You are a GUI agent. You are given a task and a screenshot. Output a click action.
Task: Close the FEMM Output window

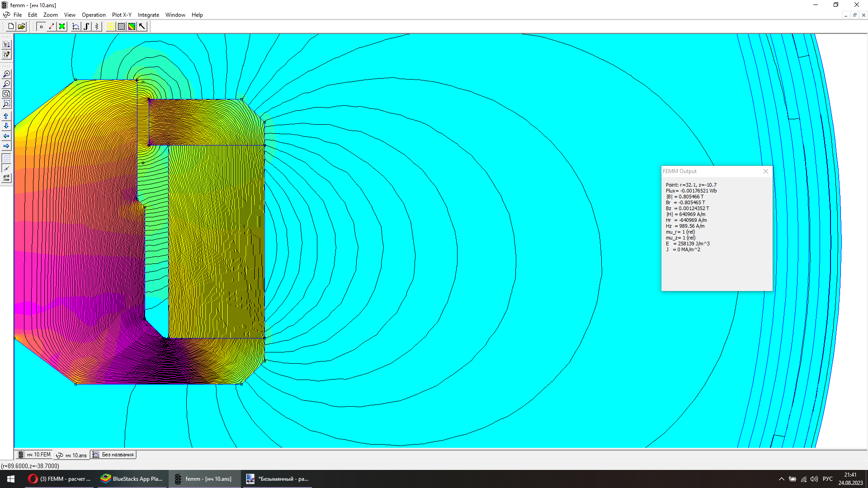pyautogui.click(x=765, y=171)
